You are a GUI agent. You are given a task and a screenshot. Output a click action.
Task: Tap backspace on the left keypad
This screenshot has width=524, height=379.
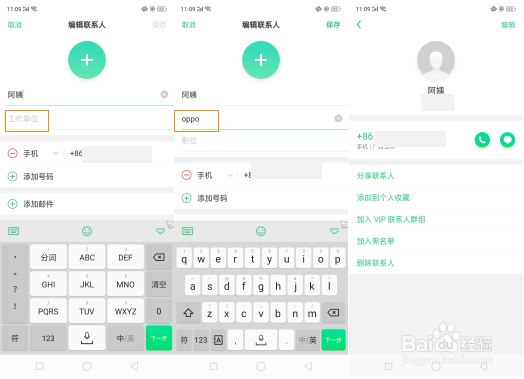(159, 257)
